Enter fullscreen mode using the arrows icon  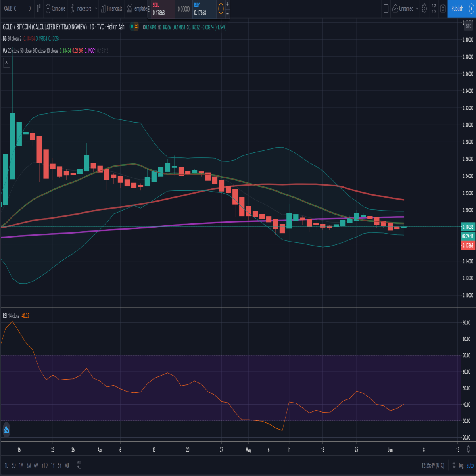(x=434, y=8)
